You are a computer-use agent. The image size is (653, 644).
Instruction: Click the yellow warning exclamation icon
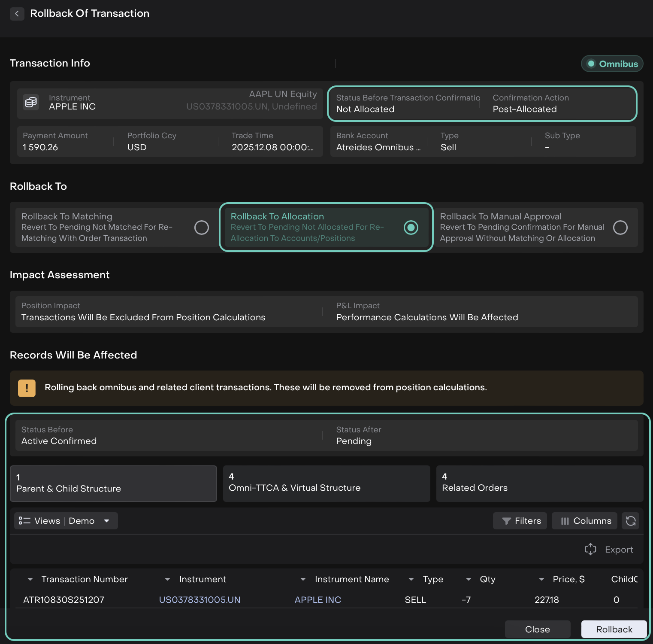27,388
